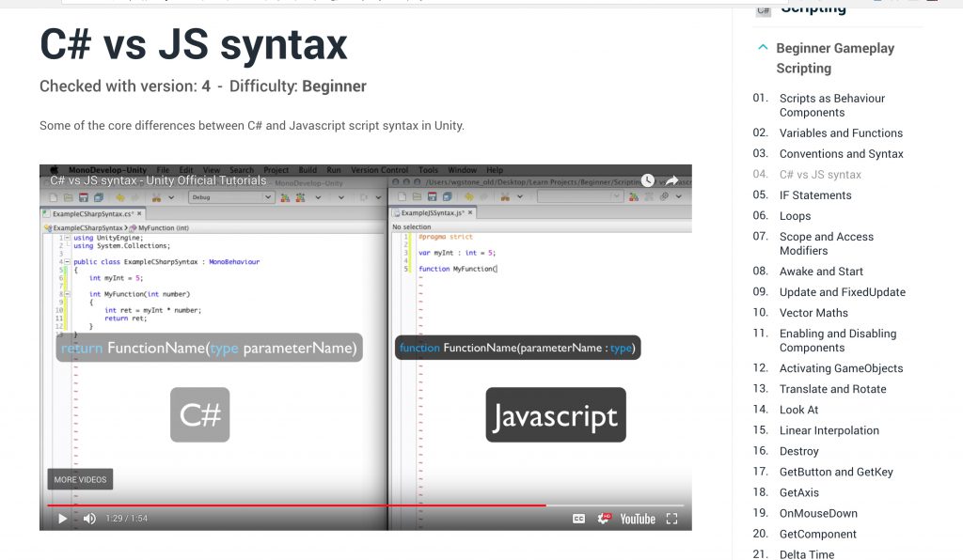This screenshot has width=963, height=560.
Task: Mute the video volume speaker icon
Action: click(x=89, y=519)
